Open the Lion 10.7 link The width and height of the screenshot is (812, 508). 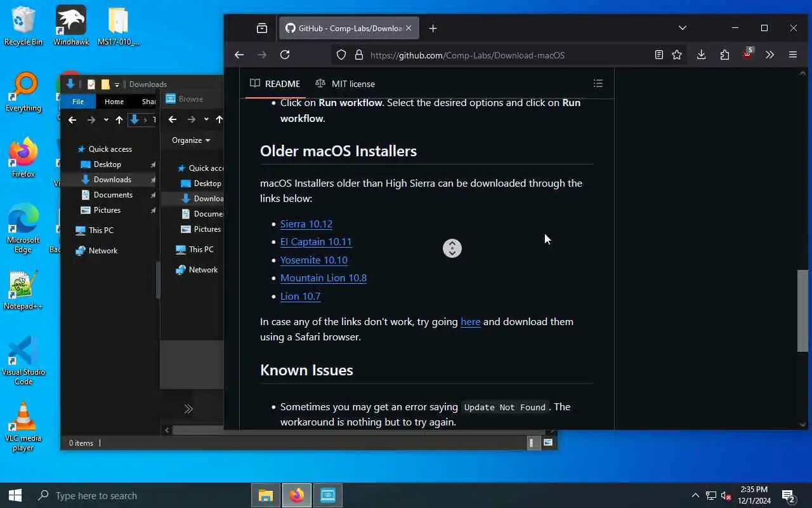(x=301, y=296)
